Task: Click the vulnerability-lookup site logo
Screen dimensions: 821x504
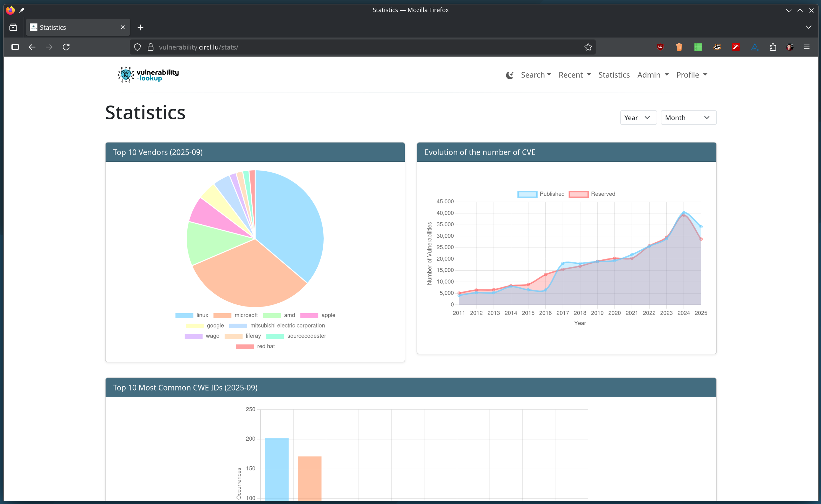Action: (148, 74)
